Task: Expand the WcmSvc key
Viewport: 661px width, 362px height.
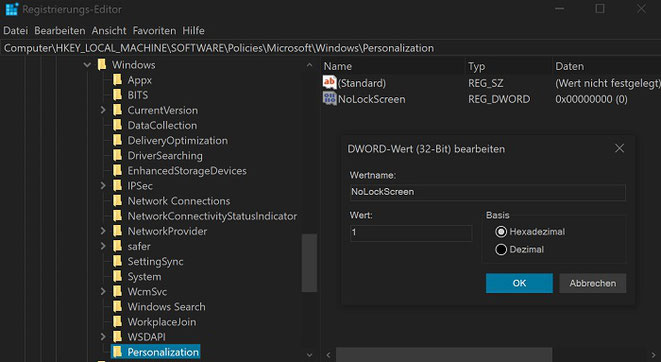Action: pyautogui.click(x=103, y=291)
